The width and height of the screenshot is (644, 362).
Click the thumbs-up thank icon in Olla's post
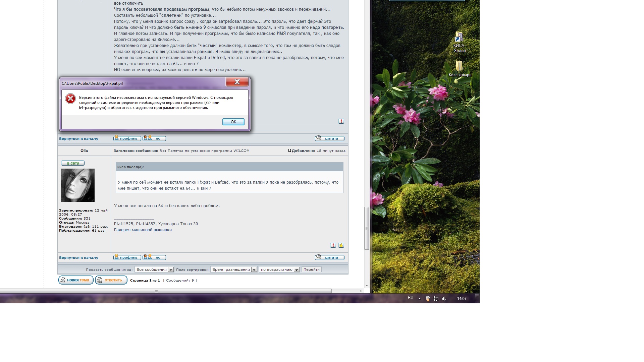pyautogui.click(x=341, y=245)
